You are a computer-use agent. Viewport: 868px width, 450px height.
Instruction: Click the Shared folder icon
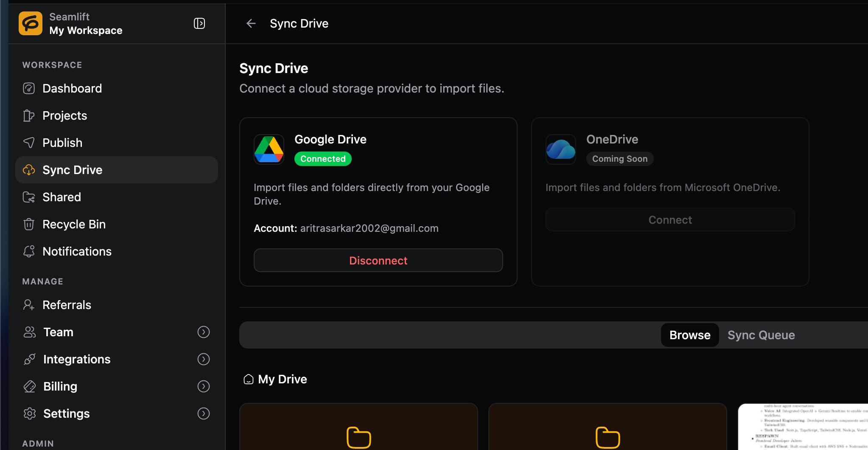click(29, 197)
